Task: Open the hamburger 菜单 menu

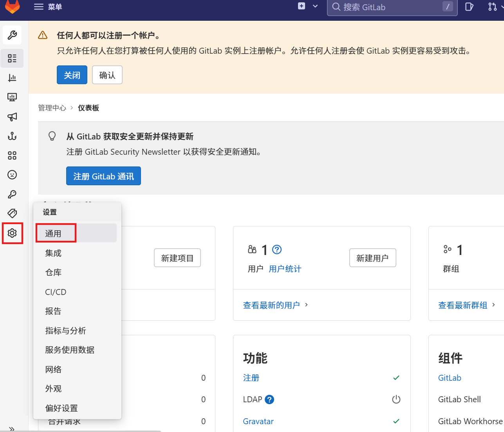Action: tap(48, 7)
